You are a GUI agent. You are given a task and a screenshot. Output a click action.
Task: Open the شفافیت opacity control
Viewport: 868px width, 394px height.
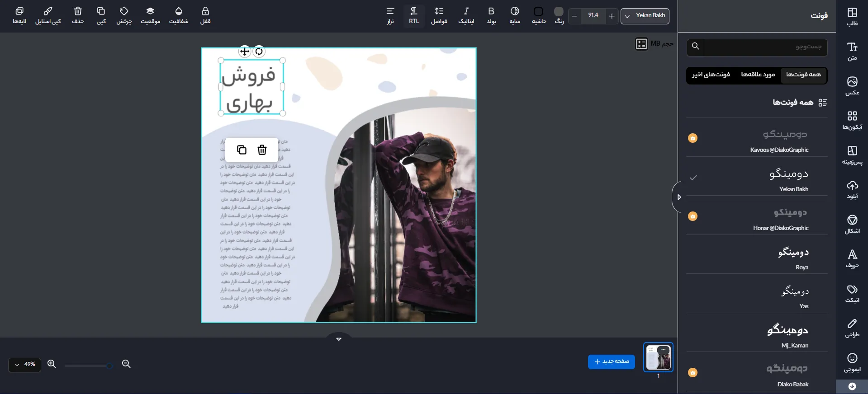[x=179, y=15]
